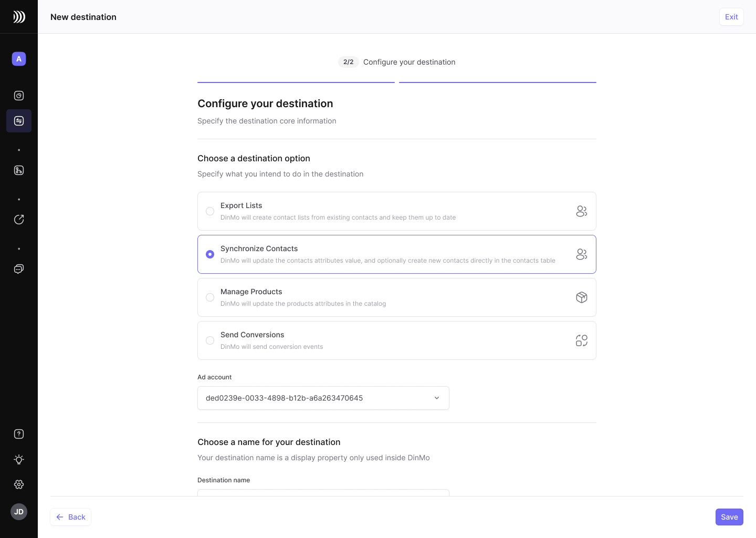Open the JD user profile avatar
756x538 pixels.
click(x=19, y=512)
